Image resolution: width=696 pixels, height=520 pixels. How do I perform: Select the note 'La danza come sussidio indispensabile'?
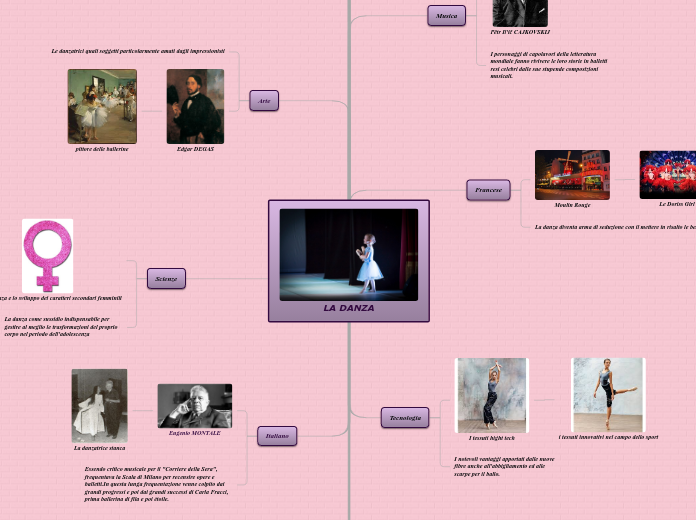pyautogui.click(x=61, y=326)
